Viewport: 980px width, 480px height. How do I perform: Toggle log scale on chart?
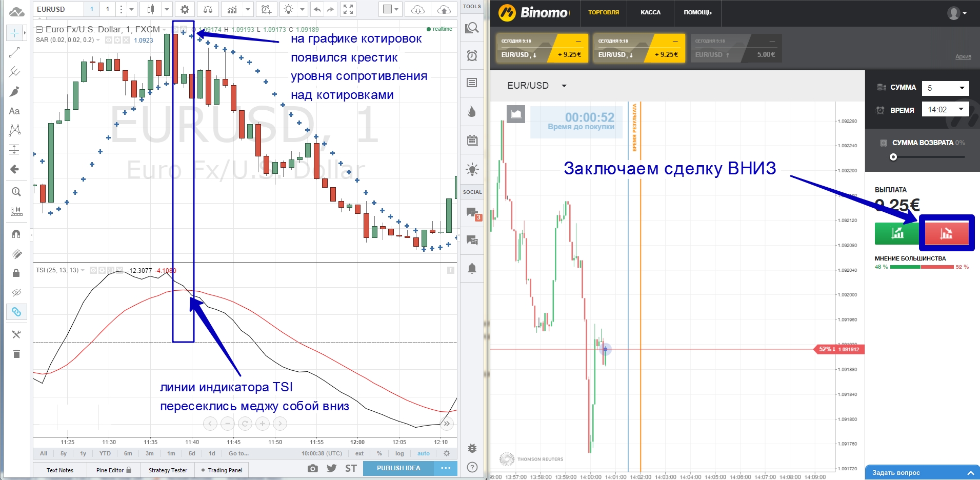pyautogui.click(x=399, y=453)
